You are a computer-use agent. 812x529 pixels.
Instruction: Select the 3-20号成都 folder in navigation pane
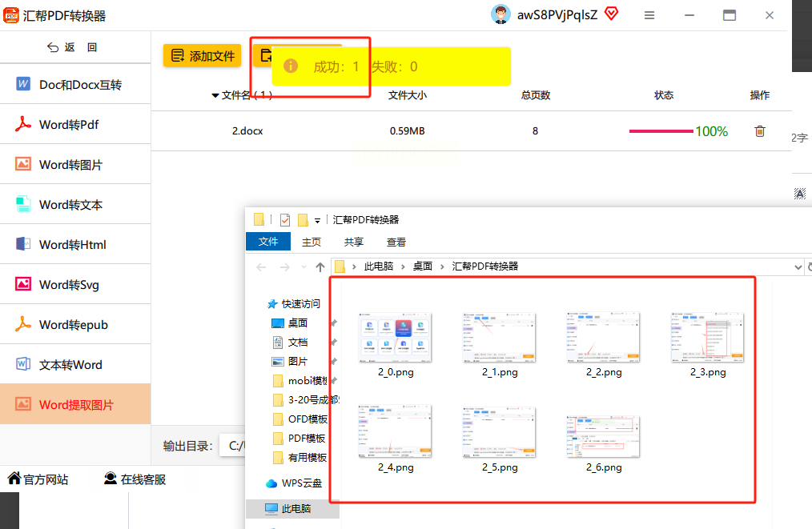tap(306, 399)
